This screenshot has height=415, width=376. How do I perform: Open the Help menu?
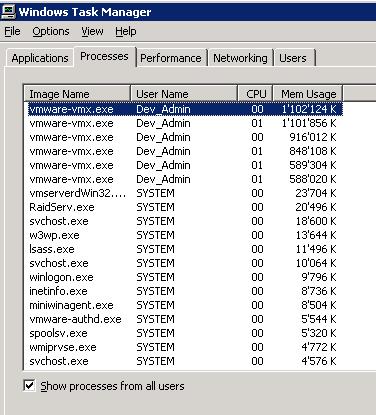click(126, 32)
